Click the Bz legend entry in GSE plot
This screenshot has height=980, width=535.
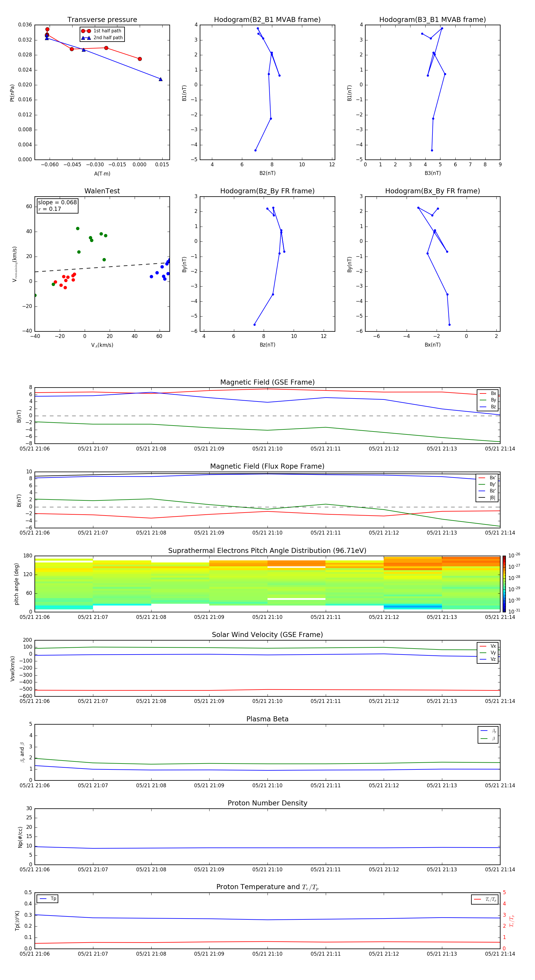(488, 407)
